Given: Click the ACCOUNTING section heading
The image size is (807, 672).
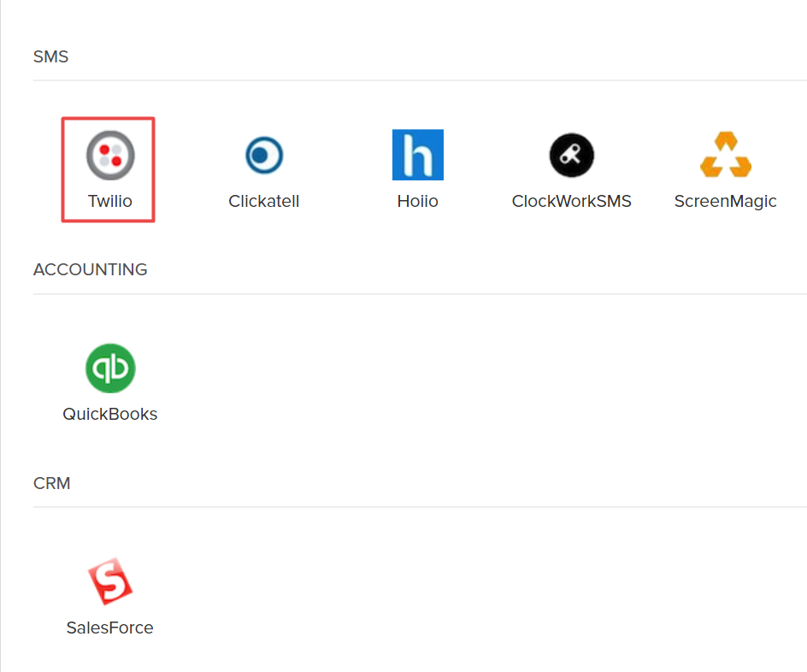Looking at the screenshot, I should 91,269.
